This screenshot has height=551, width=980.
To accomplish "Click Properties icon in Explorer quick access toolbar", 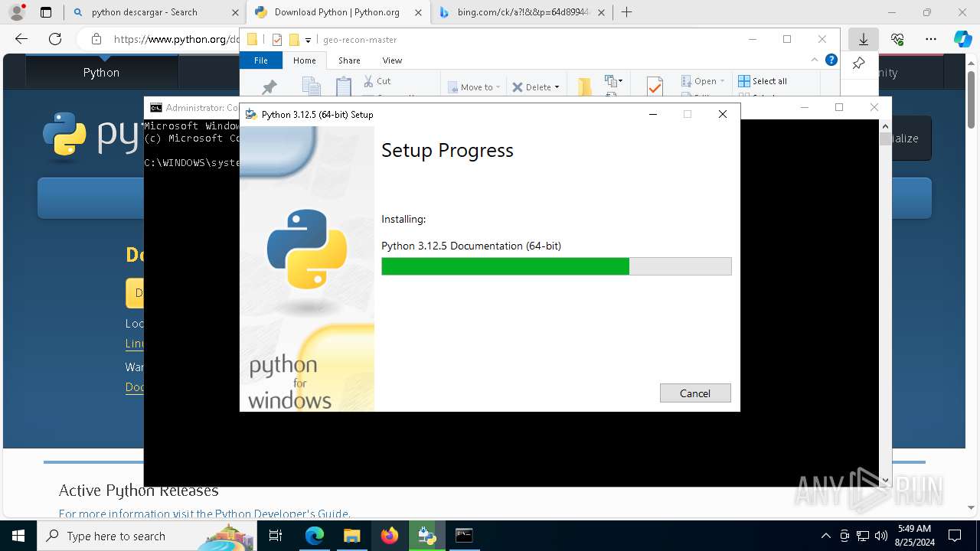I will click(x=277, y=40).
